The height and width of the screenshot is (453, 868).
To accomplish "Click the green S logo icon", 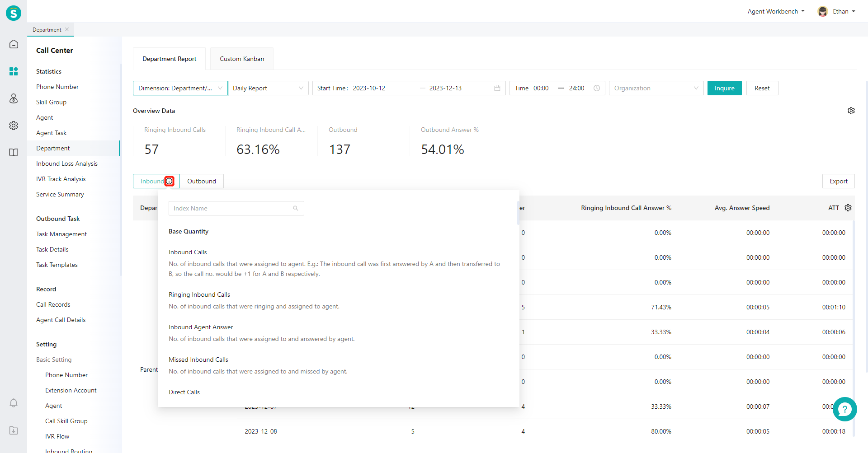I will 14,13.
